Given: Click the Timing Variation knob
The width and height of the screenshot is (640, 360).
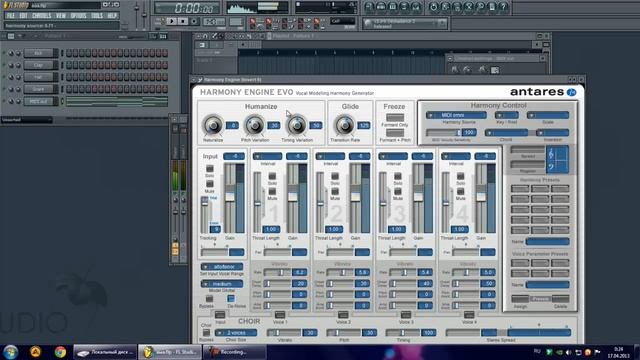Looking at the screenshot, I should 297,125.
